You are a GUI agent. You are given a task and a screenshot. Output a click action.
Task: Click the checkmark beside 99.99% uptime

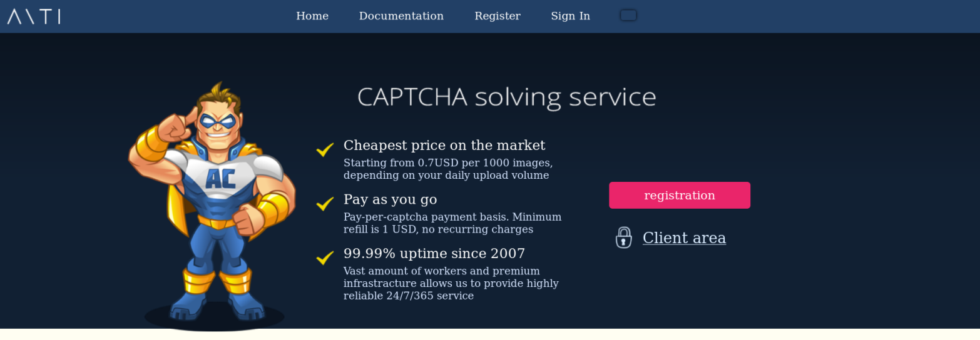325,257
